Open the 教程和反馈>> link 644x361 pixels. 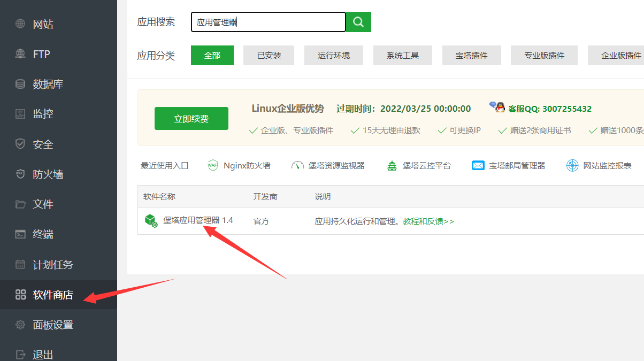point(428,221)
